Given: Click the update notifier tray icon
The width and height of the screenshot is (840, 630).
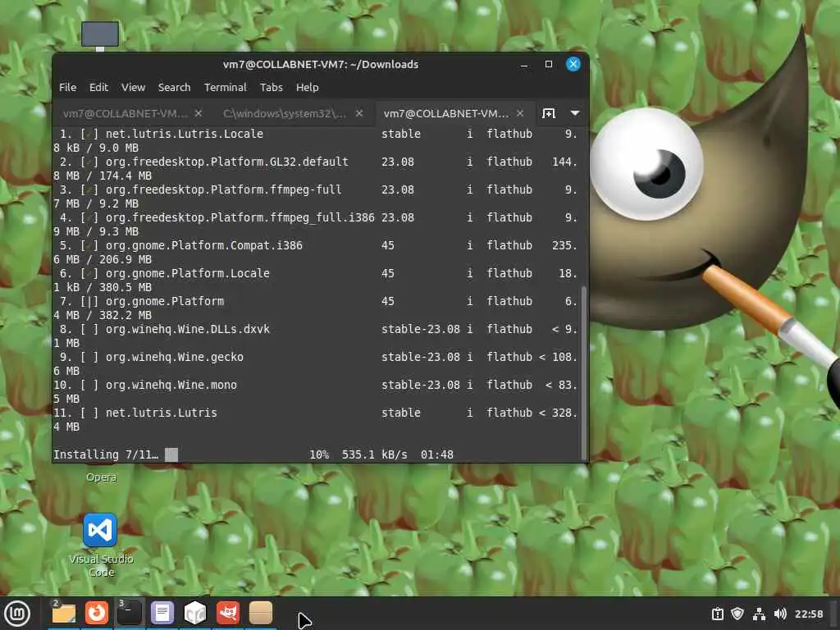Looking at the screenshot, I should coord(717,614).
